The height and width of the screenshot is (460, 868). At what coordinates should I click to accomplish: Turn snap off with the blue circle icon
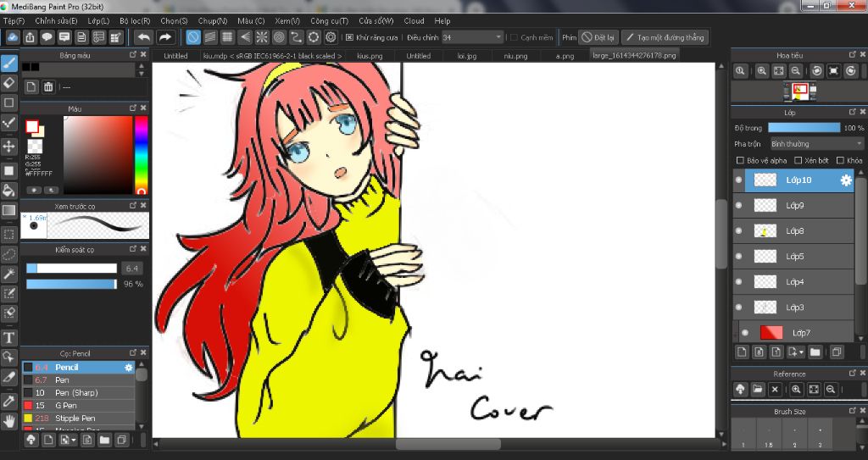192,37
